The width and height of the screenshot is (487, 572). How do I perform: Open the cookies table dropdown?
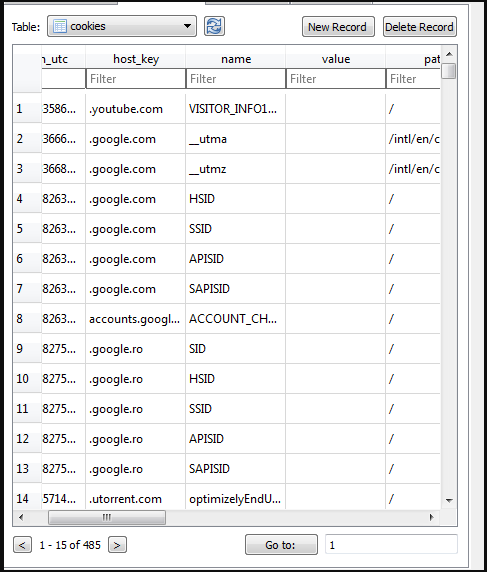click(122, 26)
